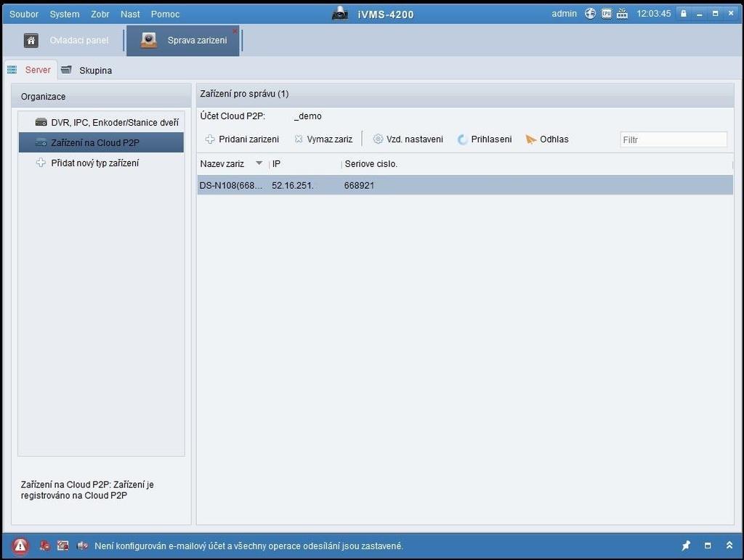Screen dimensions: 744x560
Task: Select the DS-N108(668... device name cell
Action: click(230, 185)
